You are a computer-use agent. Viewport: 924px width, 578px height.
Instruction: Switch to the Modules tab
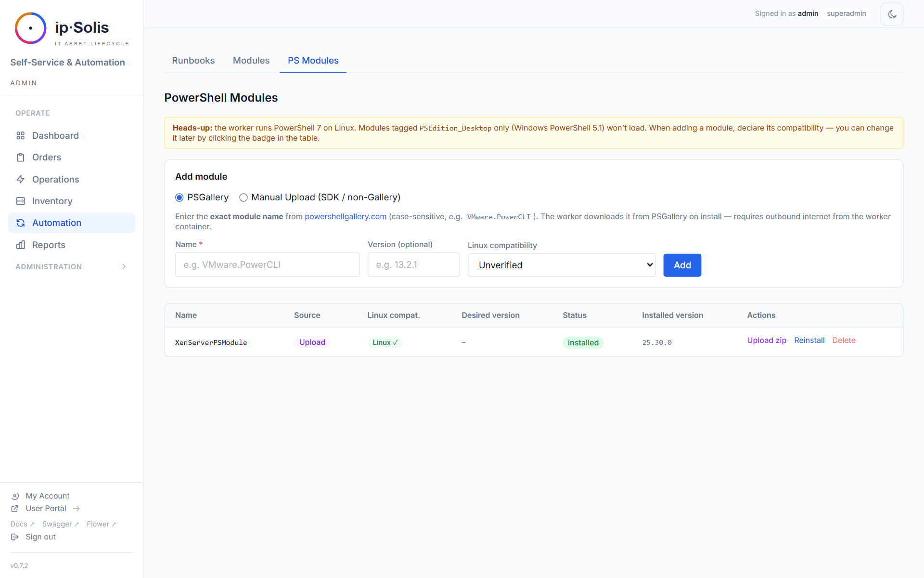[x=251, y=61]
